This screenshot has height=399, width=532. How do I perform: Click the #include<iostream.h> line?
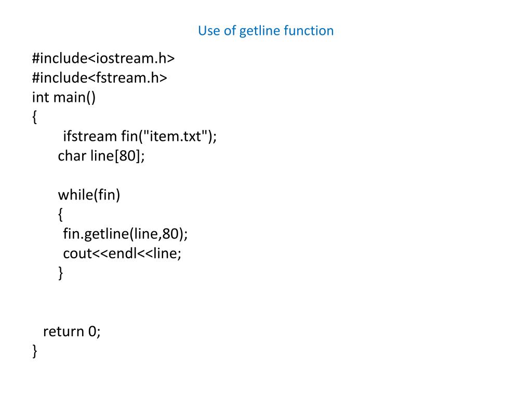103,58
